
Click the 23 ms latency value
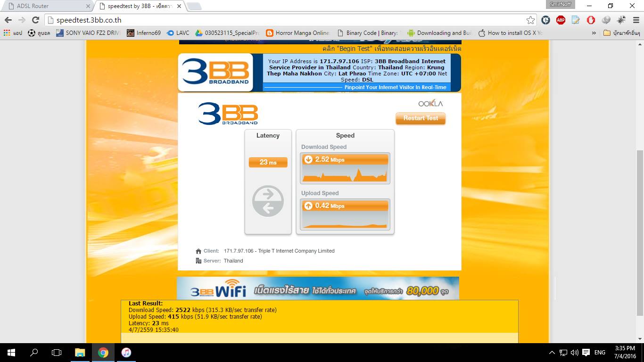268,162
